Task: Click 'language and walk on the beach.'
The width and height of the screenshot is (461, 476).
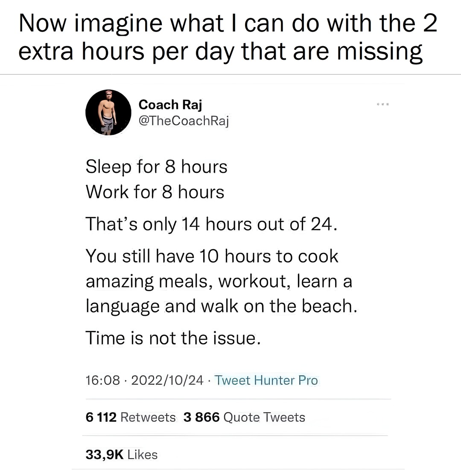Action: point(221,307)
